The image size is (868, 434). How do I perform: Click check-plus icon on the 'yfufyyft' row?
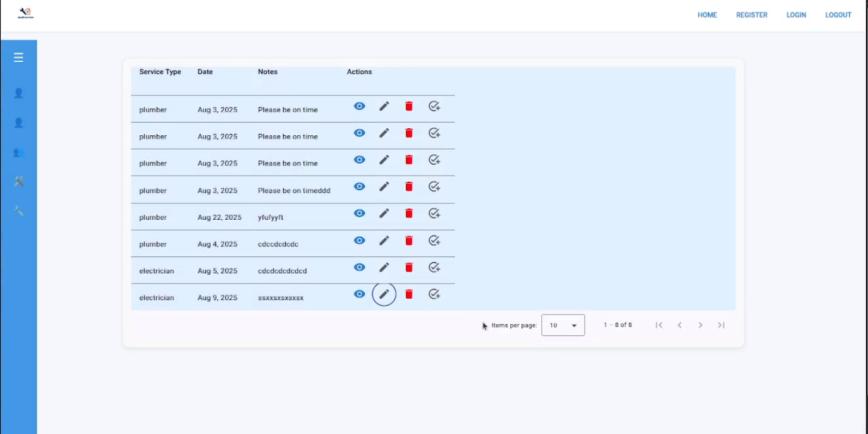pos(434,213)
